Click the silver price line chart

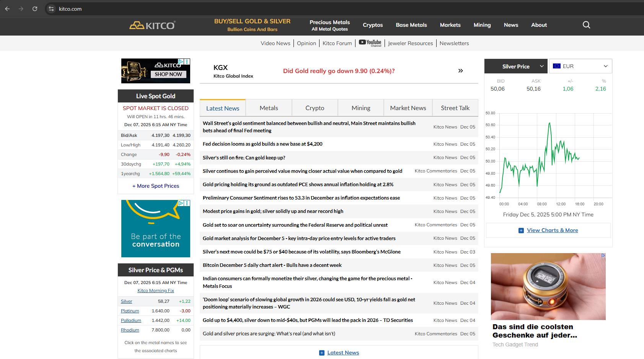coord(548,156)
